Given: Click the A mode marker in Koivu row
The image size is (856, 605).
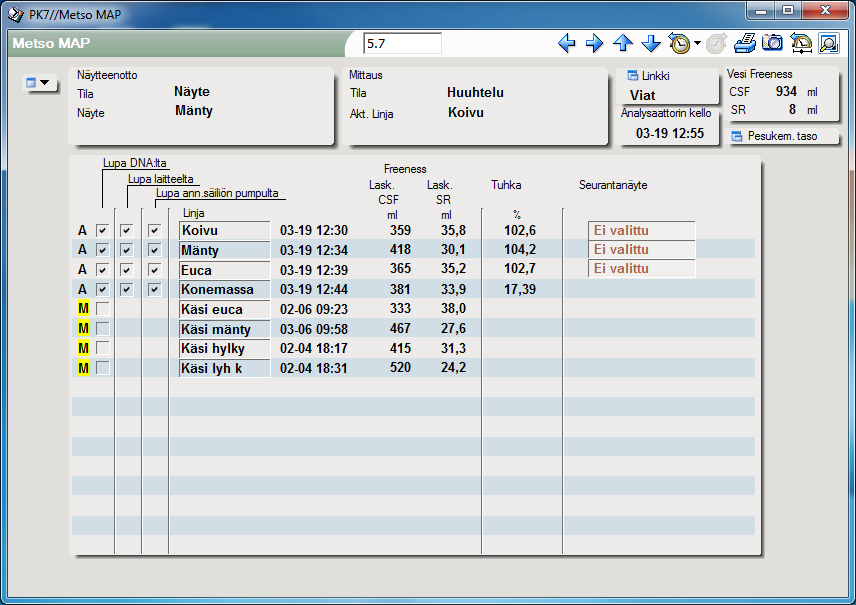Looking at the screenshot, I should pyautogui.click(x=82, y=230).
